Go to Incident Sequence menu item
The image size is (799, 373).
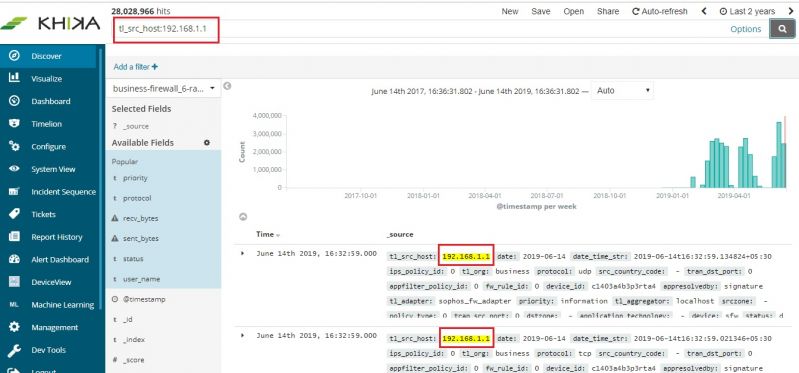64,192
